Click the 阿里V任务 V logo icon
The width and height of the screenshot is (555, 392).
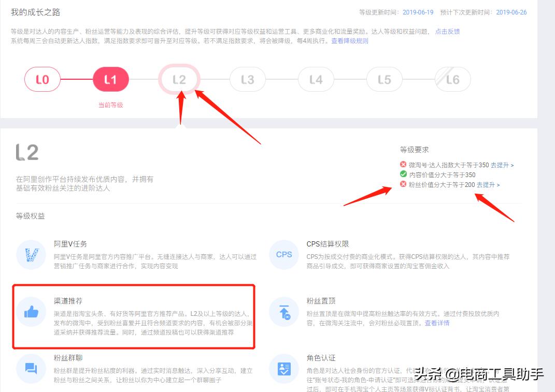click(31, 255)
